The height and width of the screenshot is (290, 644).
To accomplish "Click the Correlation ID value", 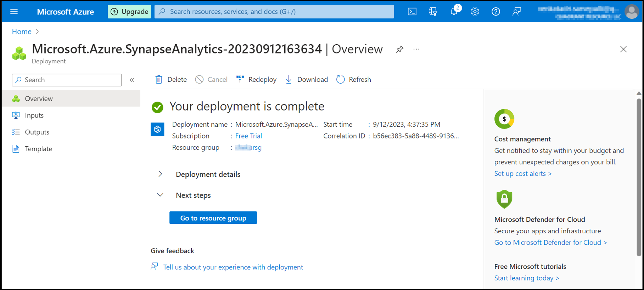I will click(416, 136).
